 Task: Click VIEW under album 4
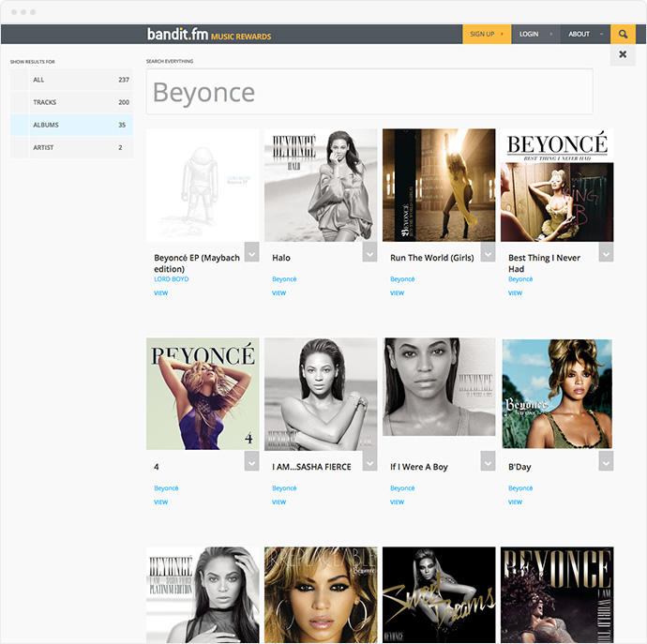(161, 502)
